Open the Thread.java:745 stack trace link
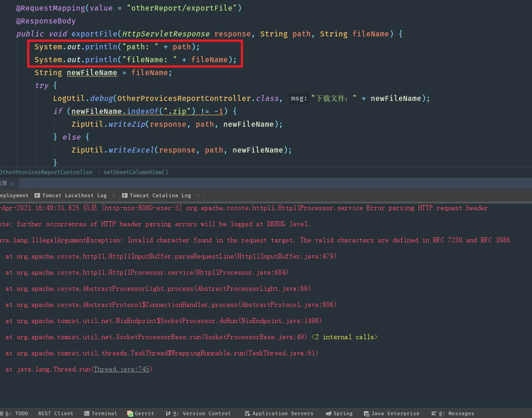 coord(121,369)
